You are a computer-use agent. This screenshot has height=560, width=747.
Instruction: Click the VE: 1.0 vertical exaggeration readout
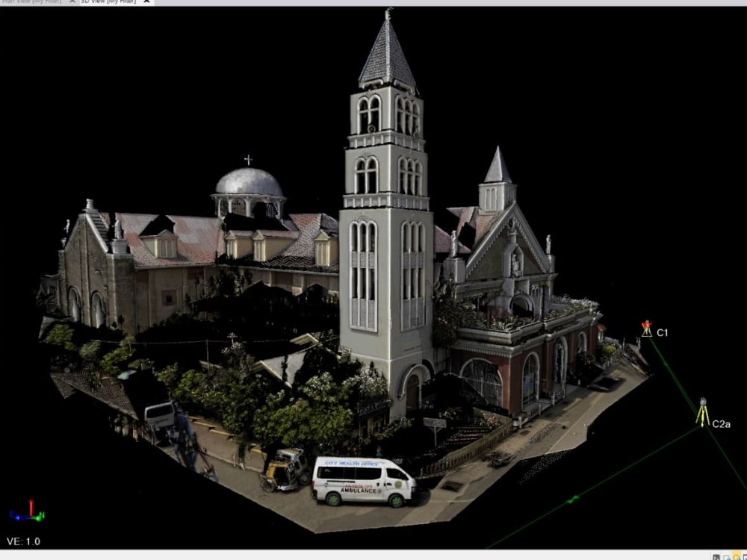pos(23,541)
